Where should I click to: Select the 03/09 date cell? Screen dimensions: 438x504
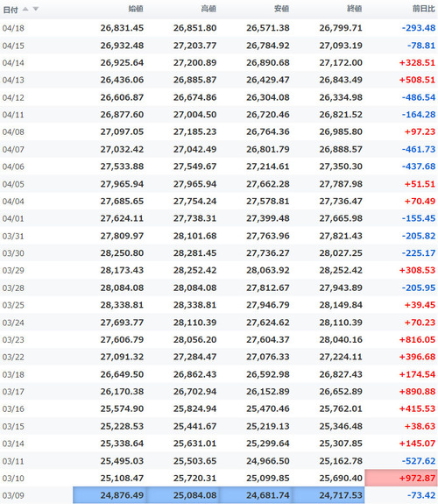[x=13, y=495]
